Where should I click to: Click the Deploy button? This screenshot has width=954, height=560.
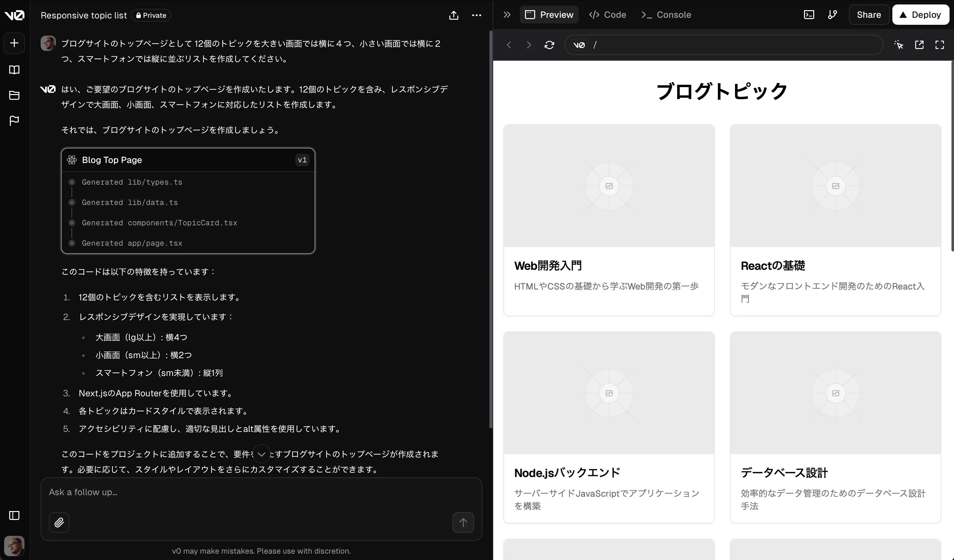tap(920, 15)
